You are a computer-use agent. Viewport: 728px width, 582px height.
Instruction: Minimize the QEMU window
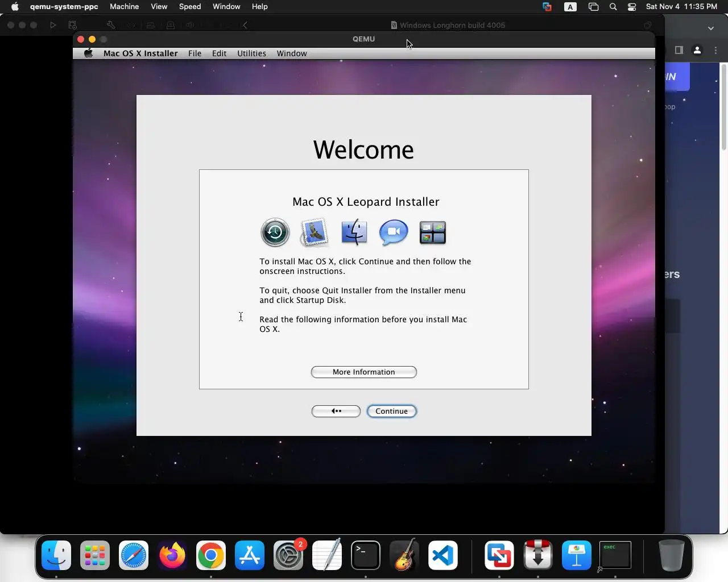[92, 39]
